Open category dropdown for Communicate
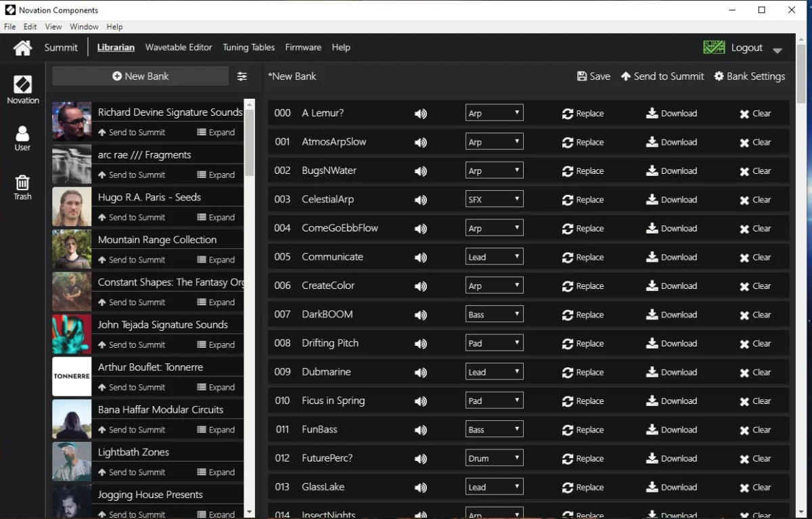The height and width of the screenshot is (519, 812). [x=495, y=256]
